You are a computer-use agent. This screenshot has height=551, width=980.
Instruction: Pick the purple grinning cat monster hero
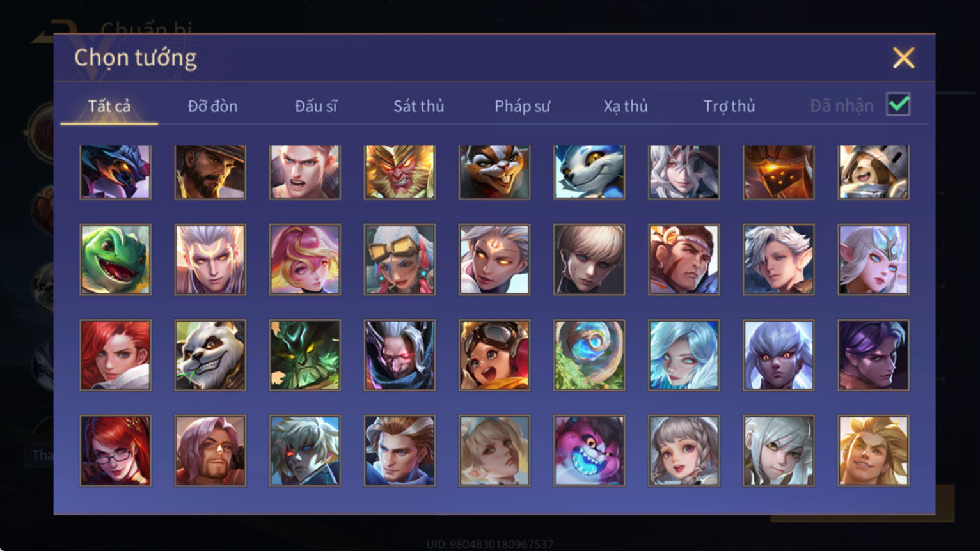589,451
